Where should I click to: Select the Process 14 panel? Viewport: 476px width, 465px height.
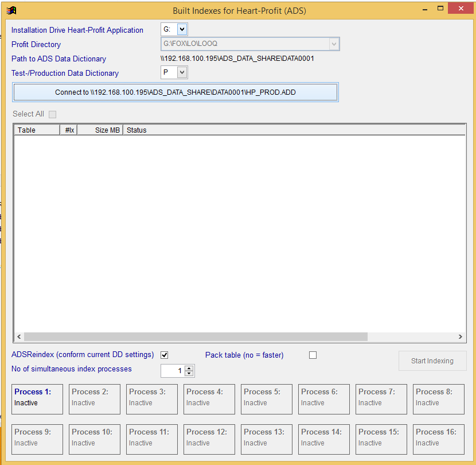click(x=324, y=440)
